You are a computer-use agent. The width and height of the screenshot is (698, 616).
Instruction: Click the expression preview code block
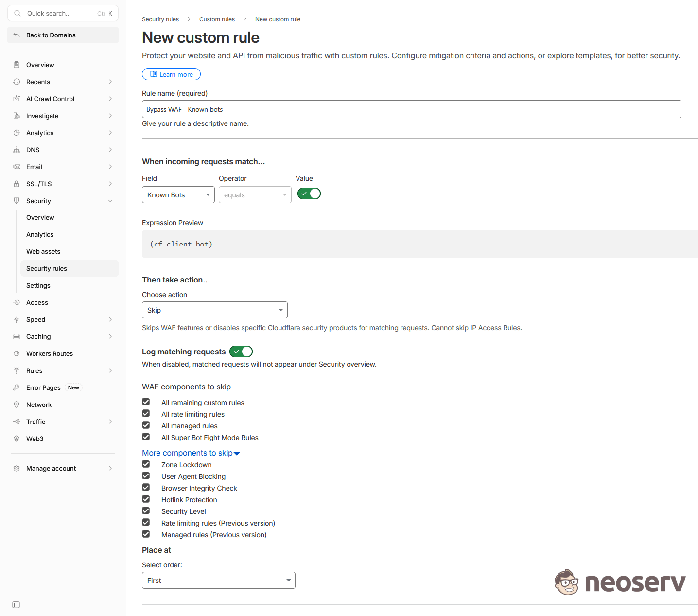(420, 244)
